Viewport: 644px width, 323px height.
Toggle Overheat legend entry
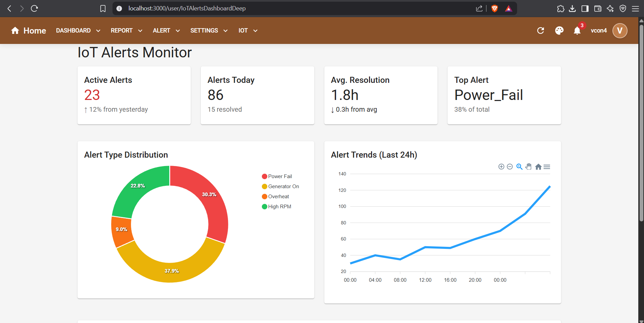click(x=275, y=197)
